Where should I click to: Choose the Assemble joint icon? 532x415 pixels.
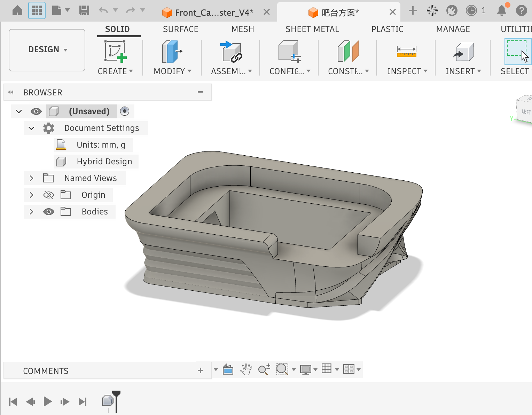[x=231, y=51]
